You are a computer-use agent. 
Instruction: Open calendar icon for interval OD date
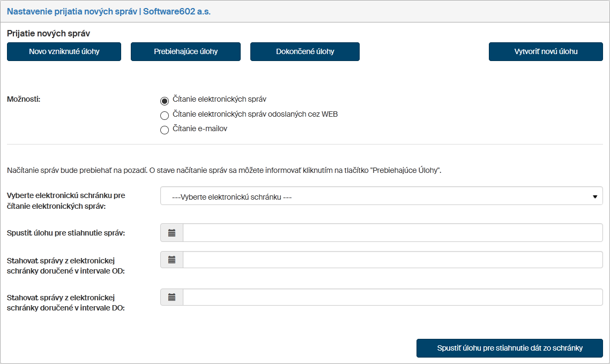point(172,260)
